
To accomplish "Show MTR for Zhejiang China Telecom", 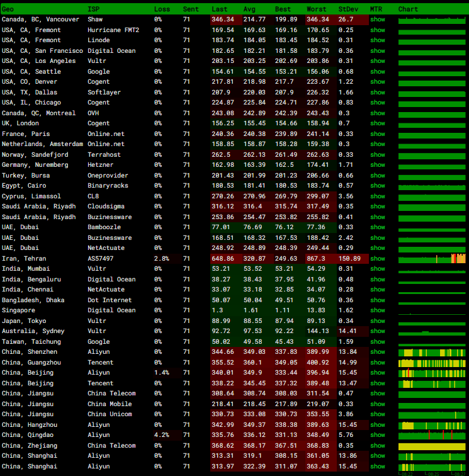I will 377,446.
